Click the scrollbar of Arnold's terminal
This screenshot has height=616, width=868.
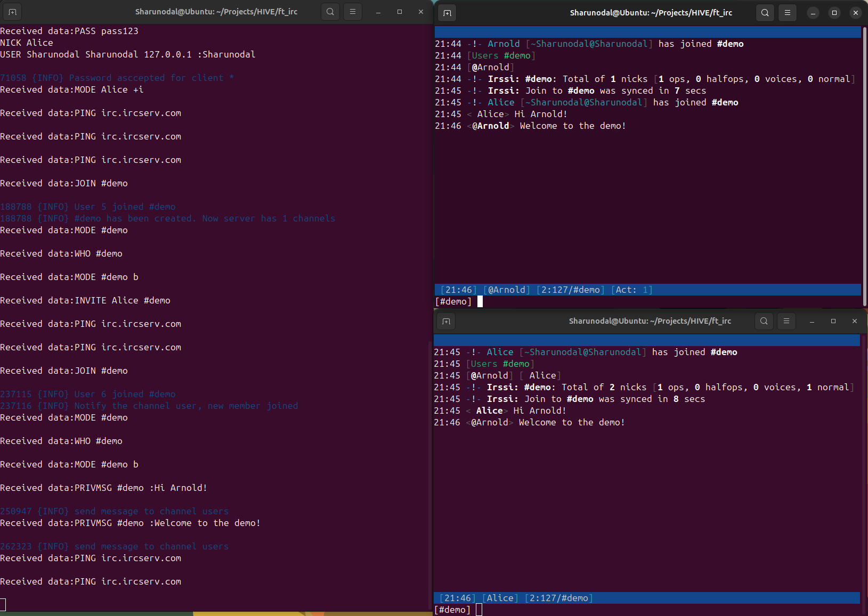tap(864, 165)
